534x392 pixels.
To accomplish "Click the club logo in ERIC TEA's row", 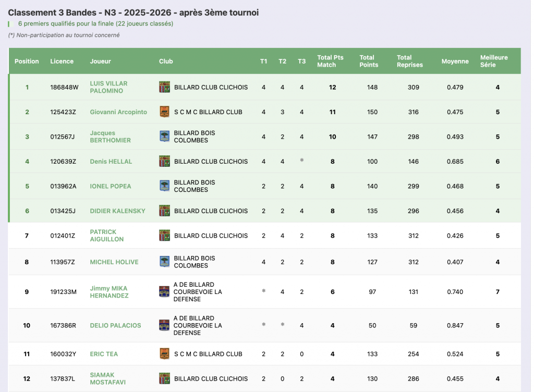I will (x=164, y=354).
